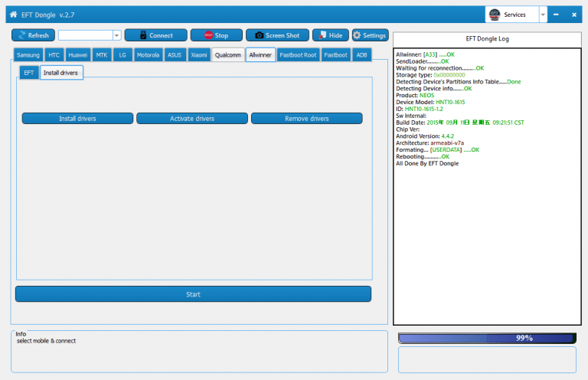Click the device selection input field

[86, 35]
